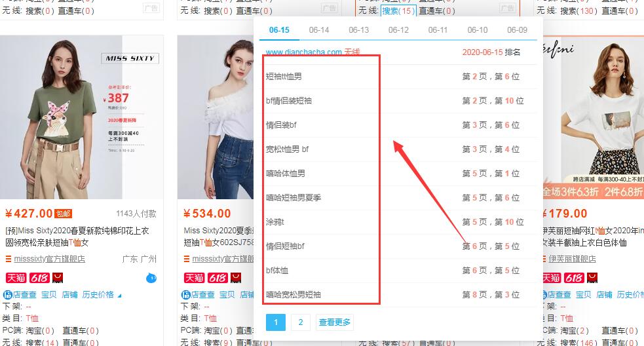This screenshot has height=346, width=644.
Task: Open 店铺 link under 伊芙丽 product
Action: tap(604, 295)
